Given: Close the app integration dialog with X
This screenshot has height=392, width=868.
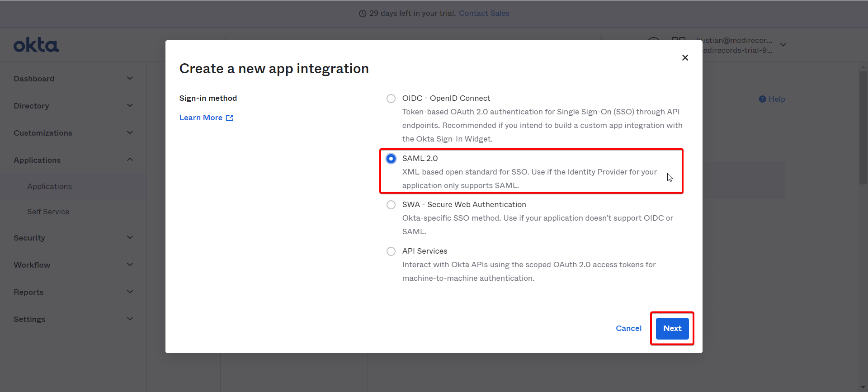Looking at the screenshot, I should coord(685,57).
